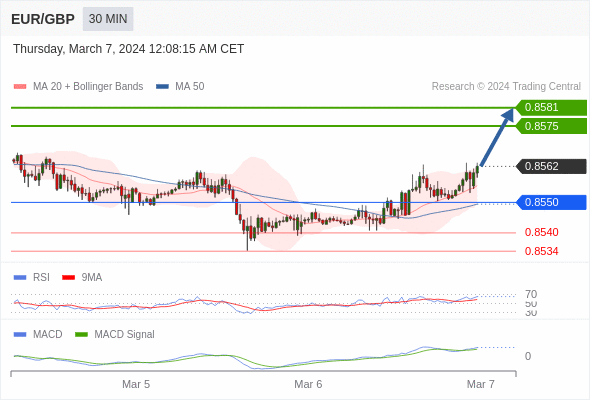Click the 0.8534 red support label
590x400 pixels.
tap(541, 251)
